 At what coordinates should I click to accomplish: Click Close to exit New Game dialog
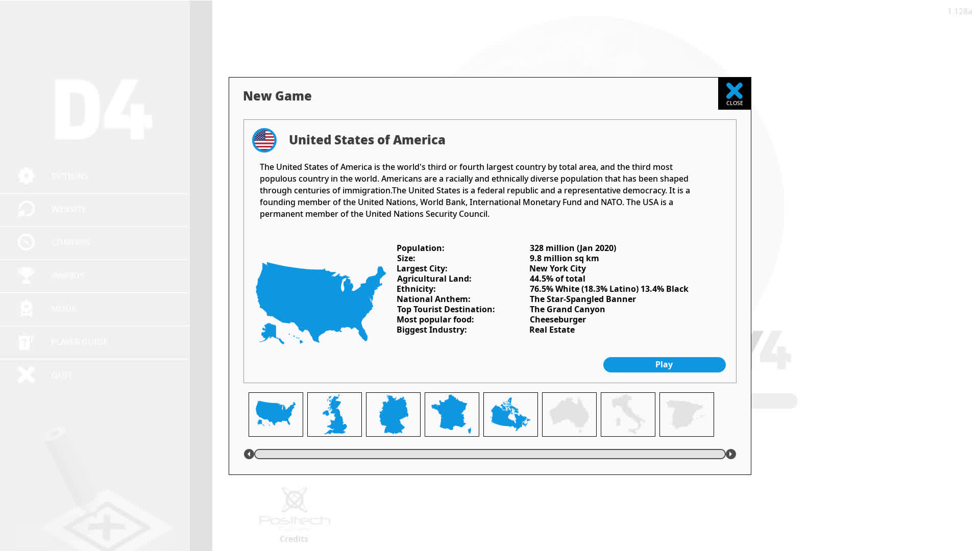pyautogui.click(x=734, y=93)
